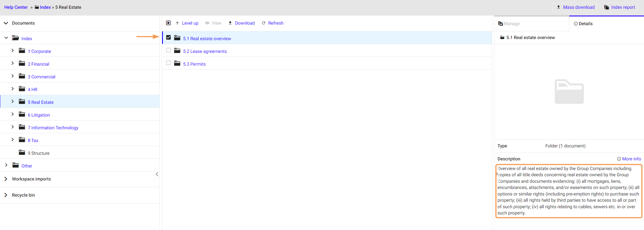Viewport: 644px width, 230px height.
Task: Uncheck the 5.1 Real estate overview checkbox
Action: pyautogui.click(x=168, y=37)
